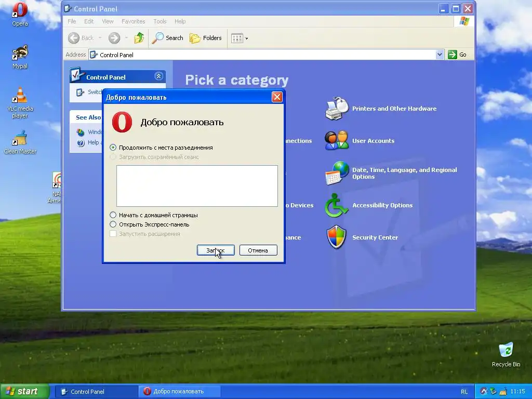Click the 'Запуск' button
The image size is (532, 399).
216,250
